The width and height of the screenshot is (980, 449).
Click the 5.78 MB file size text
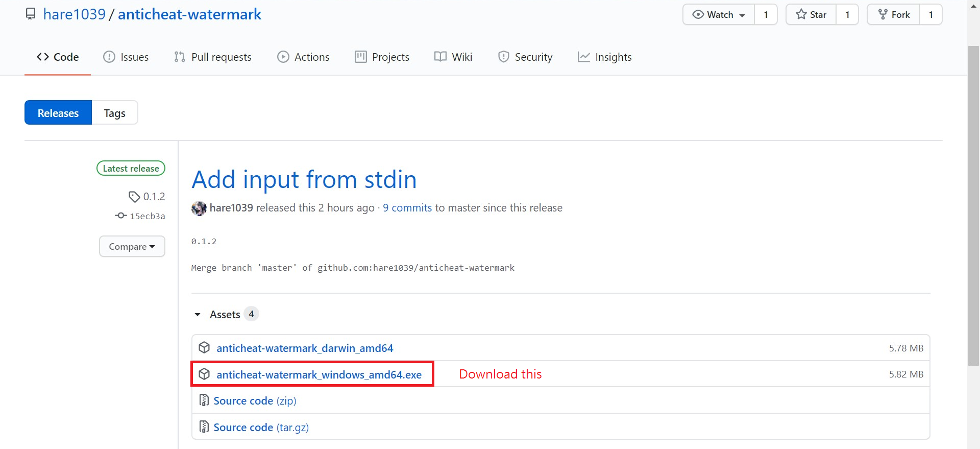[906, 348]
